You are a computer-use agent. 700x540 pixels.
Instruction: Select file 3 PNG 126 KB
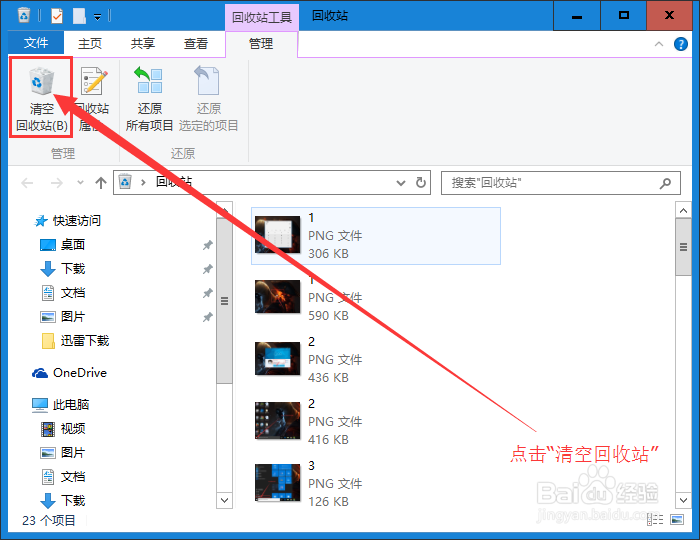376,484
